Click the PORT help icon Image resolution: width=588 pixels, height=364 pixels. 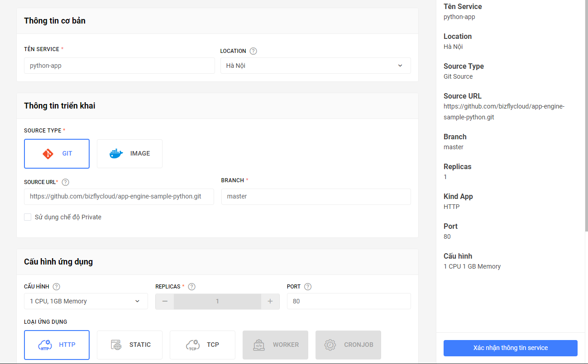click(309, 286)
